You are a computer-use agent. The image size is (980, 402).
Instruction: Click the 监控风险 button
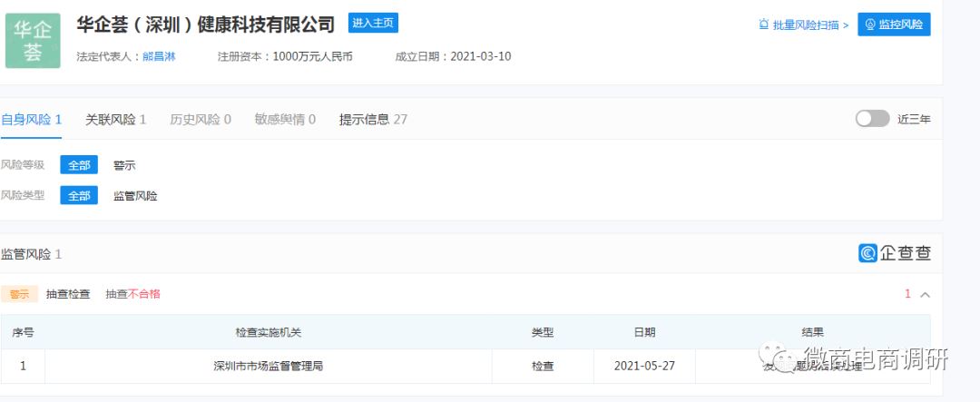pos(894,25)
